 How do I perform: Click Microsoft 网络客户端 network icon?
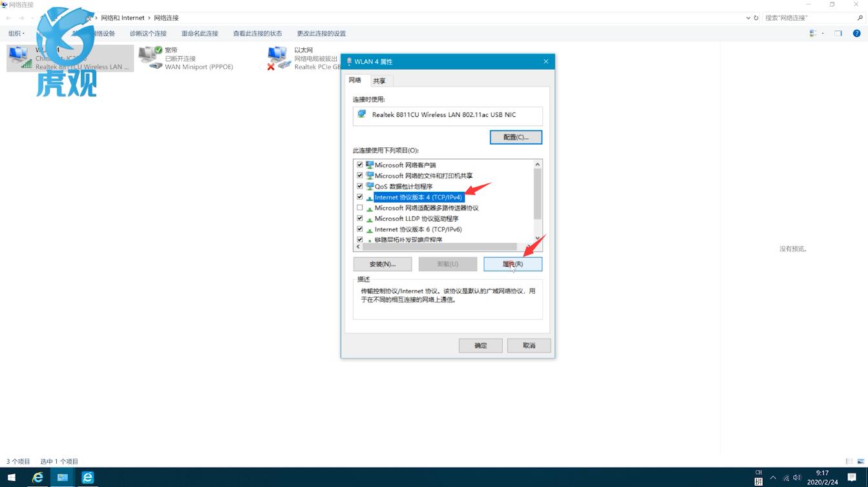click(370, 165)
